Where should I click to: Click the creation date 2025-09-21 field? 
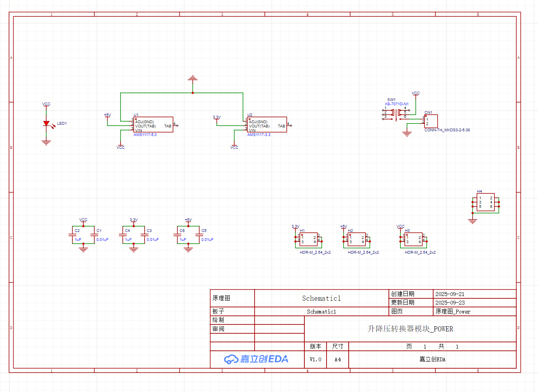tap(450, 294)
